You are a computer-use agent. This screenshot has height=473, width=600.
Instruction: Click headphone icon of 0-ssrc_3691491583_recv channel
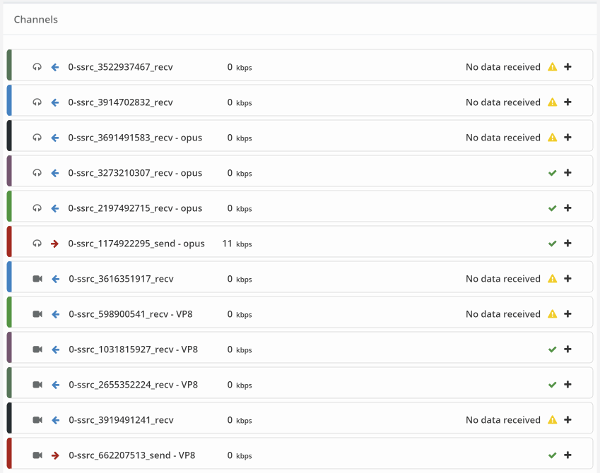(x=37, y=137)
